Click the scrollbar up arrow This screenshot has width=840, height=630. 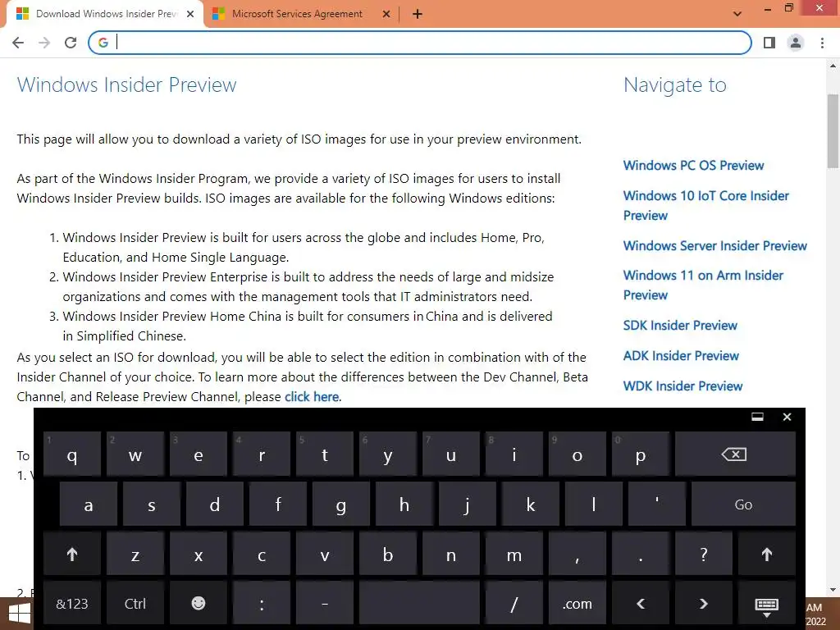pyautogui.click(x=833, y=66)
